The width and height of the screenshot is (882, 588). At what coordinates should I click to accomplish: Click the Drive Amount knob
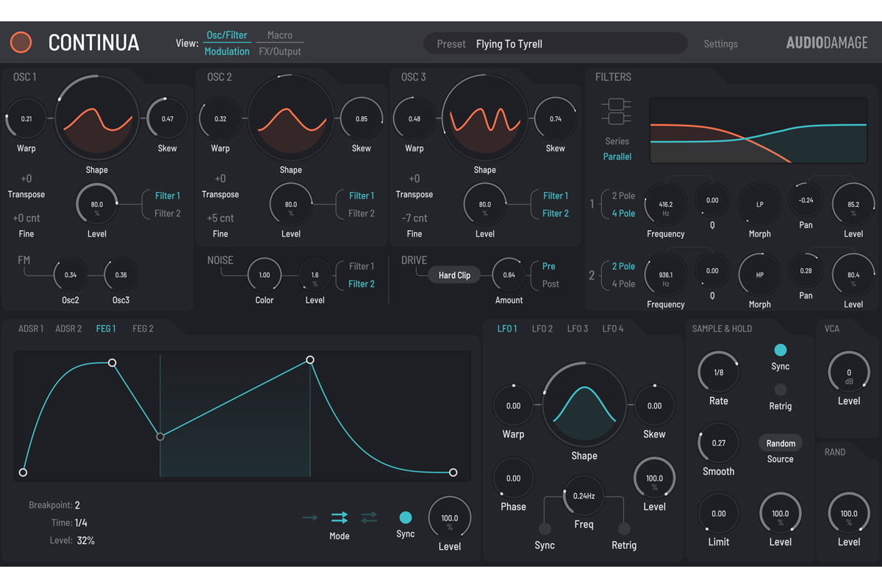click(x=509, y=275)
